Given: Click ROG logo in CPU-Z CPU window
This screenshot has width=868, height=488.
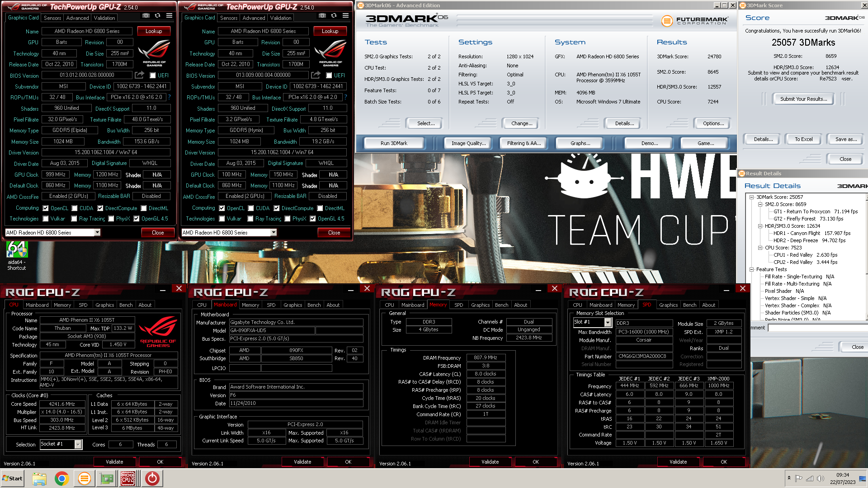Looking at the screenshot, I should pyautogui.click(x=158, y=332).
